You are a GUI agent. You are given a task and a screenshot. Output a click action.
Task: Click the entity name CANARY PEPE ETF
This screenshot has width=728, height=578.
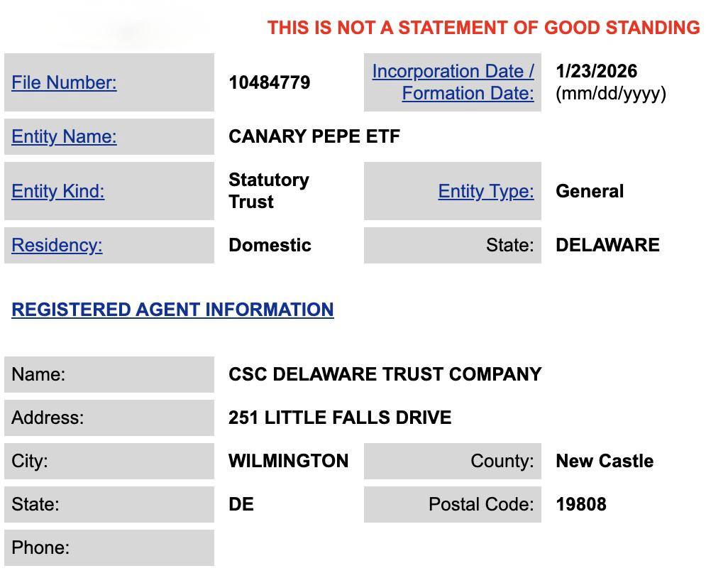pyautogui.click(x=314, y=136)
